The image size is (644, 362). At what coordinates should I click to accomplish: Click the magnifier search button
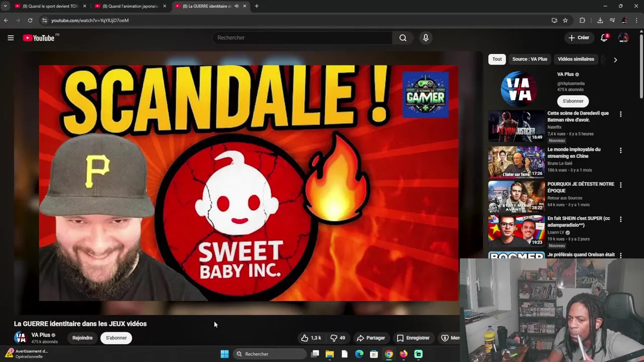click(x=403, y=38)
